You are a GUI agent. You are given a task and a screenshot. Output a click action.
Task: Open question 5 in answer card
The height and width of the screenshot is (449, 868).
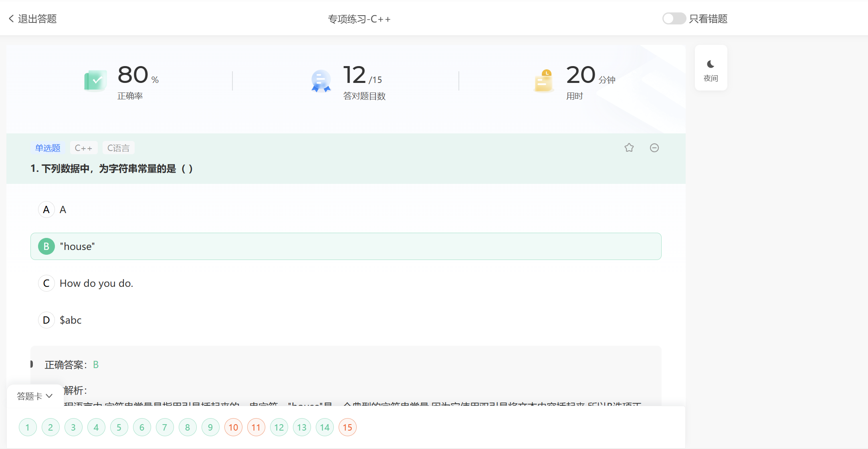click(x=119, y=427)
